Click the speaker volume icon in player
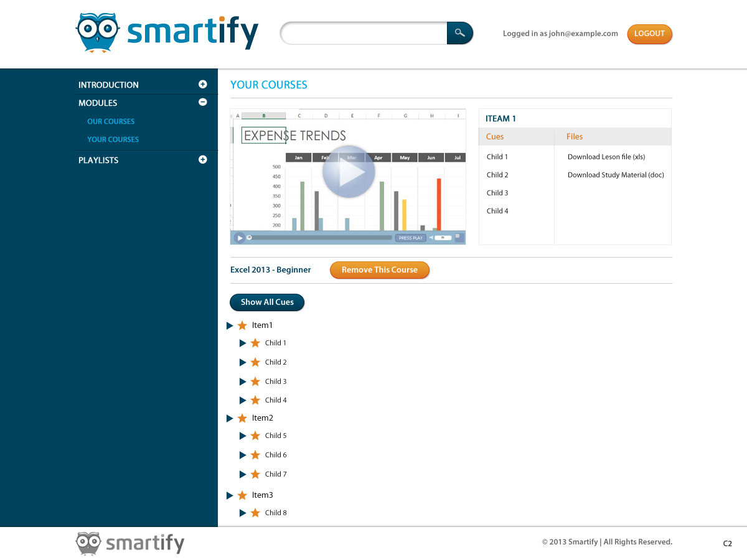This screenshot has width=747, height=560. pos(431,238)
